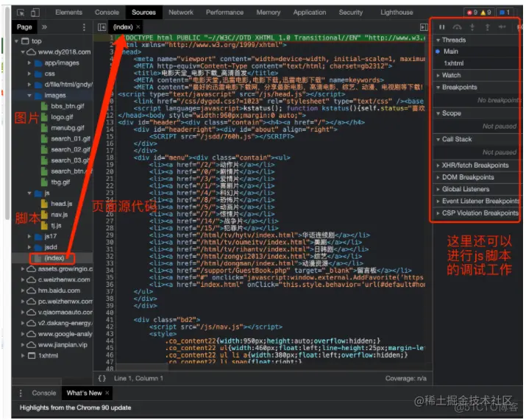Select the Page navigator tab
The image size is (526, 420).
[x=24, y=26]
